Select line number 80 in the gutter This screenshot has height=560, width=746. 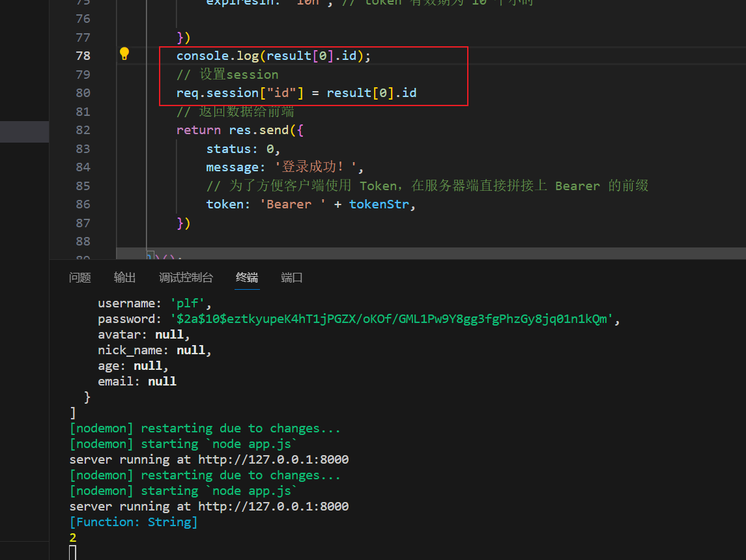[x=83, y=93]
